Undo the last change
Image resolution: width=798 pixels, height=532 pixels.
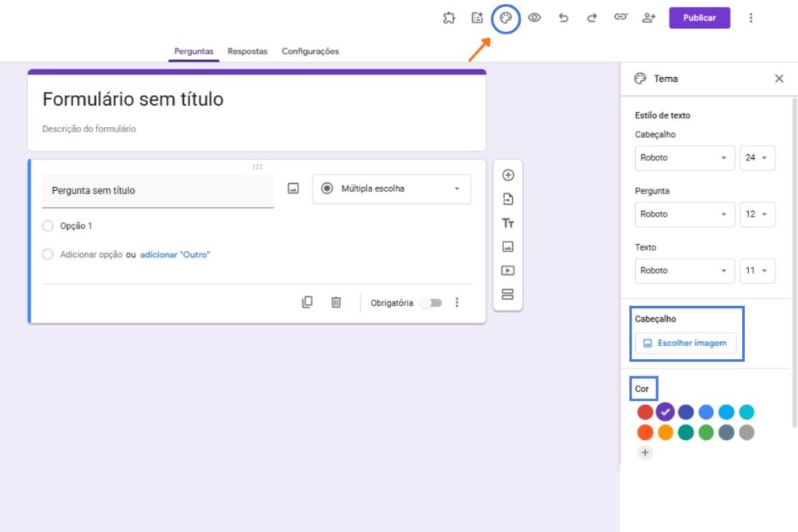(x=563, y=17)
